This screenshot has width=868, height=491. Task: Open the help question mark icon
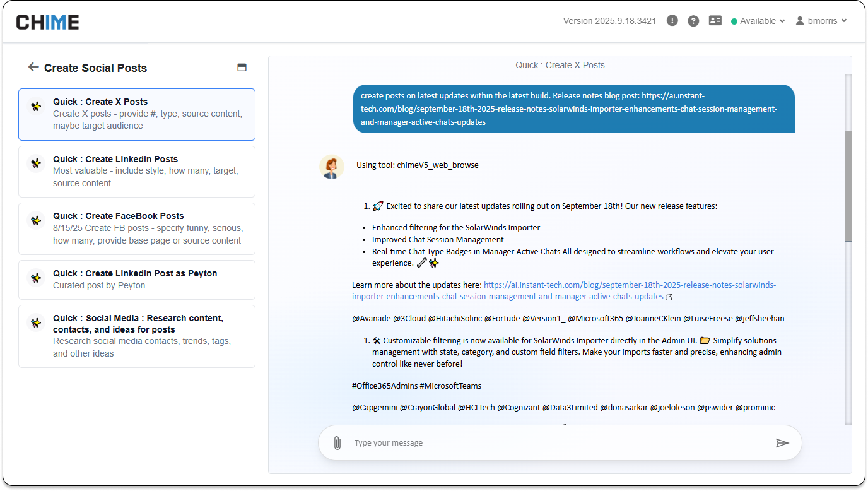(693, 21)
